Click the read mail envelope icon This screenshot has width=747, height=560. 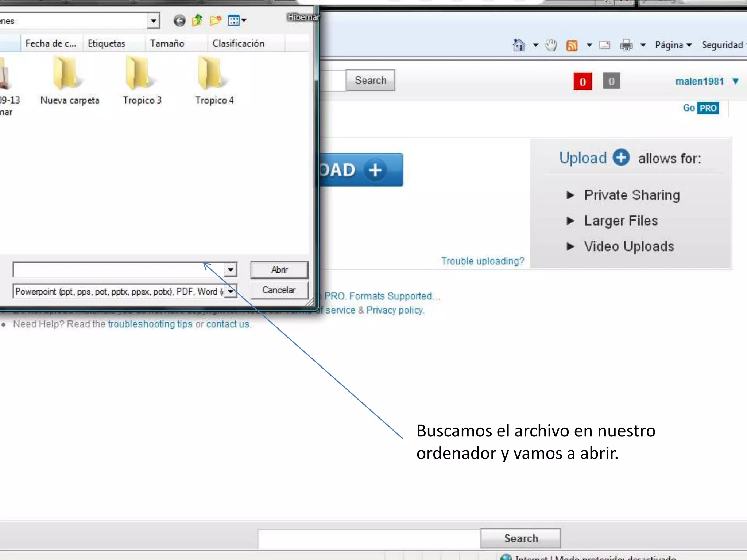click(604, 45)
